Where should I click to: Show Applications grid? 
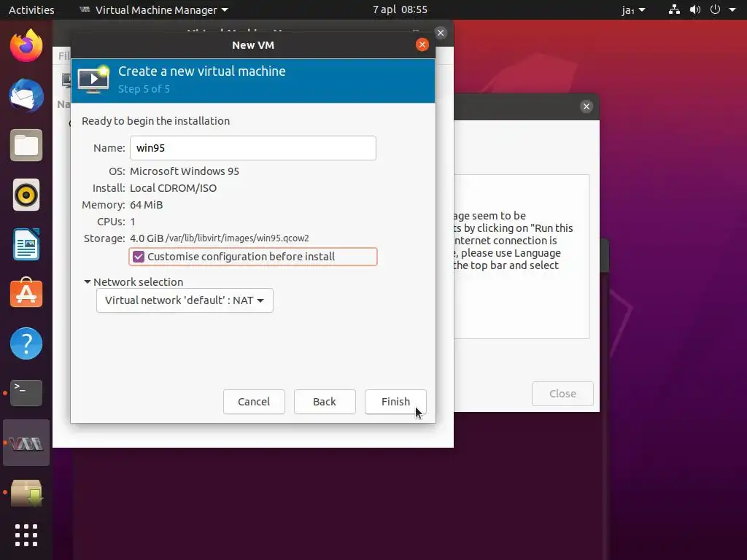point(26,535)
